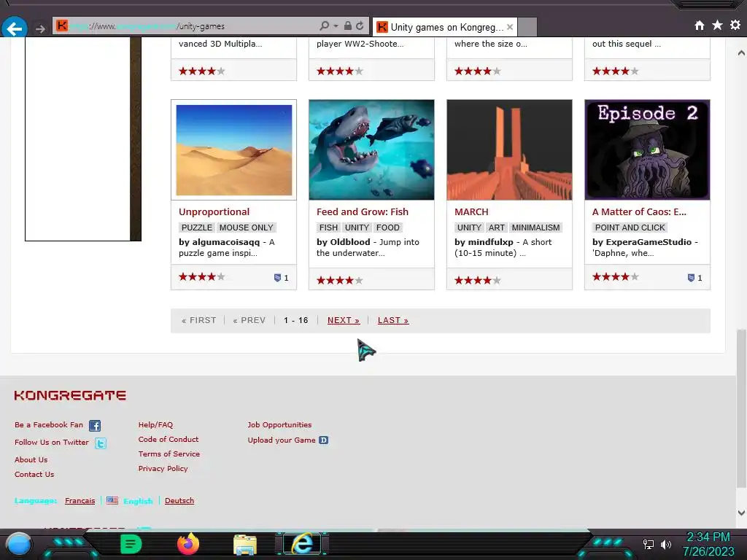The width and height of the screenshot is (747, 560).
Task: Open the green notes app on taskbar
Action: pos(131,544)
